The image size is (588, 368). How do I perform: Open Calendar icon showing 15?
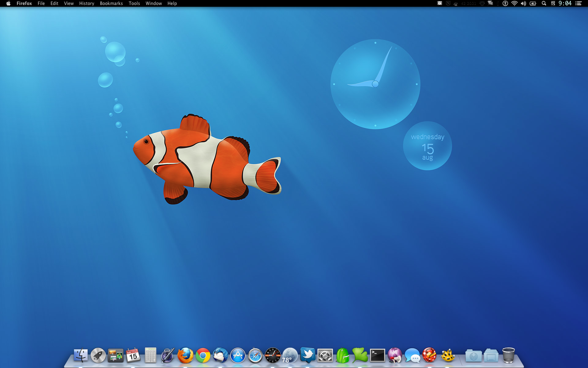click(x=133, y=355)
